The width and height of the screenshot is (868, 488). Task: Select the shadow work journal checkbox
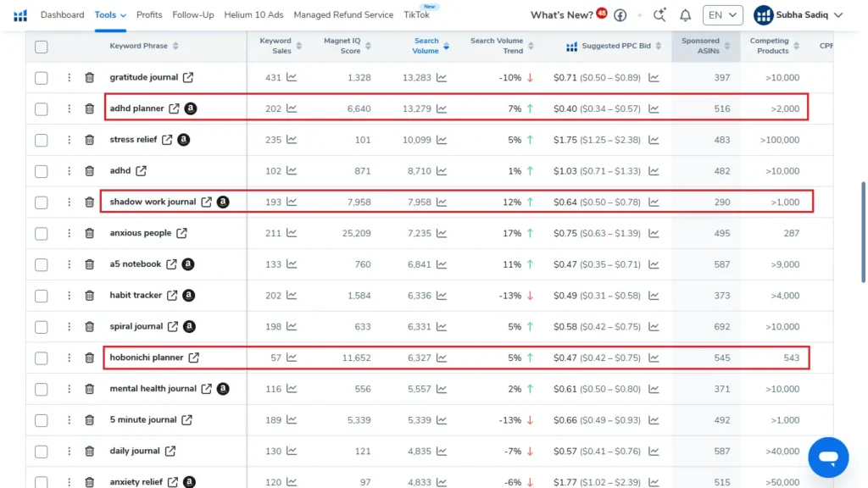click(41, 202)
